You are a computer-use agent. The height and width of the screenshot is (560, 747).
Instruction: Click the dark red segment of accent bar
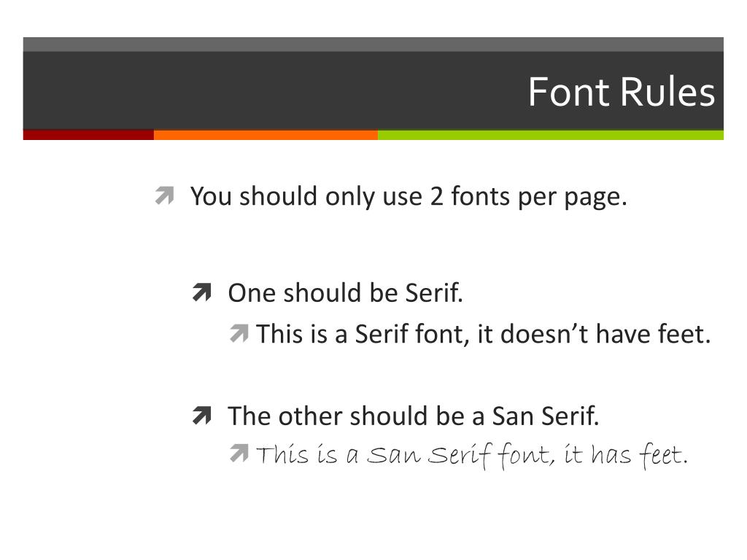88,135
